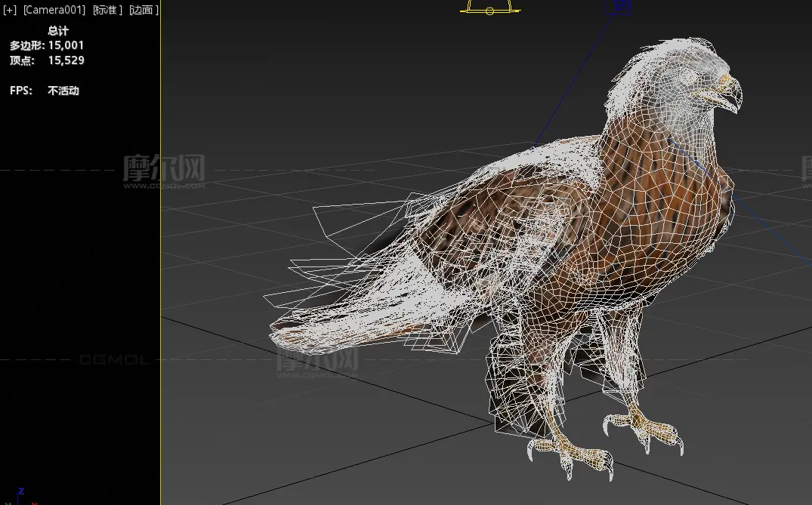Click the blue Z axis gizmo label
Image resolution: width=812 pixels, height=505 pixels.
click(x=21, y=491)
